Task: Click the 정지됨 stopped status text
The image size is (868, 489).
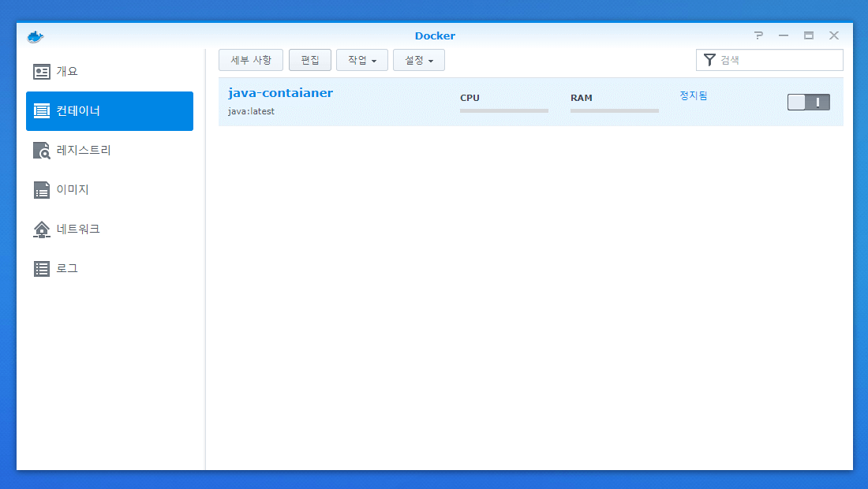Action: [693, 95]
